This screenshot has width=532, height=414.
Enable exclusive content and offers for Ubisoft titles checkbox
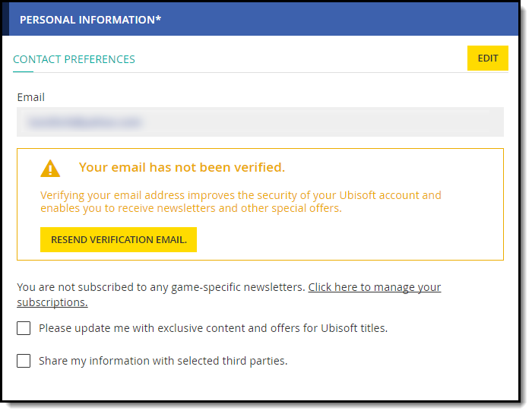pyautogui.click(x=24, y=328)
